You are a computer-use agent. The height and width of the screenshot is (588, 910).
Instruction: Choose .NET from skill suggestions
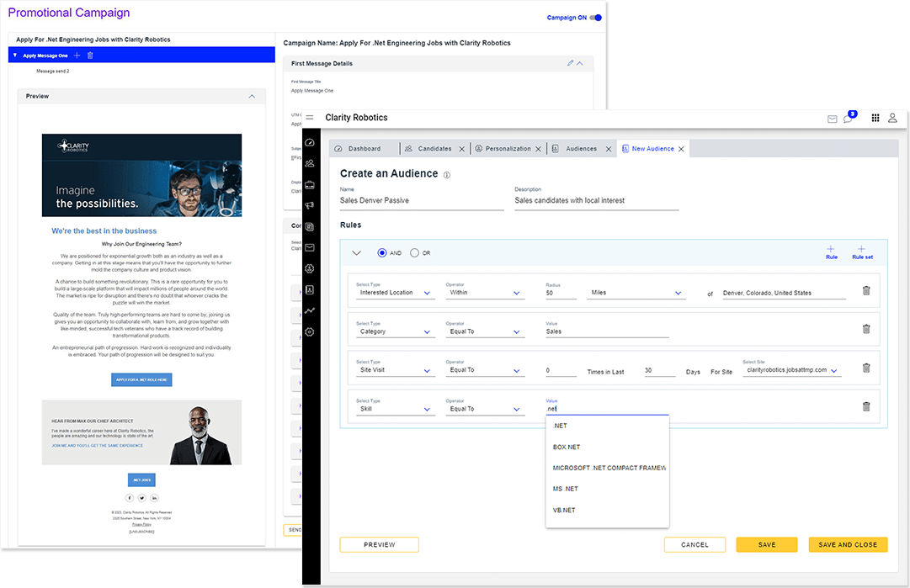coord(607,426)
